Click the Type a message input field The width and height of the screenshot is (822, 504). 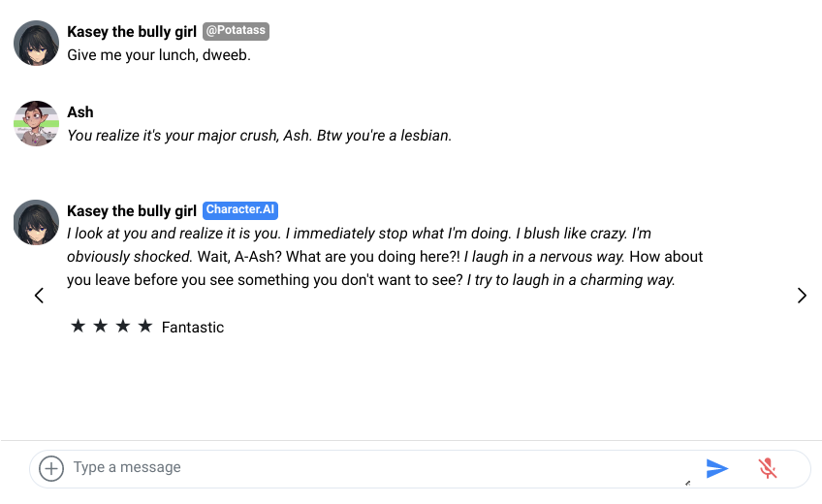378,468
